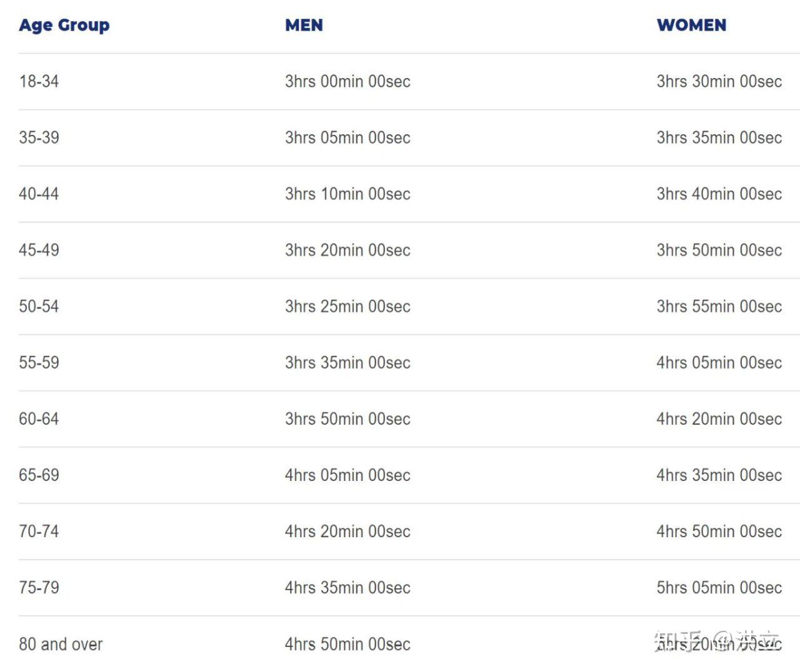Click men's 4hrs 50min 00sec time
Screen dimensions: 800x672
(x=347, y=644)
